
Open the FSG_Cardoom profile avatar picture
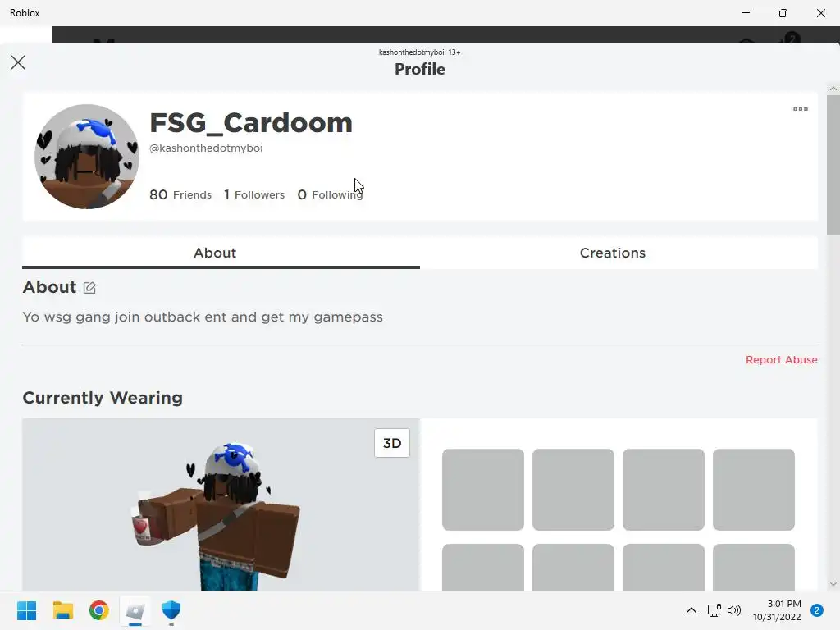[87, 157]
